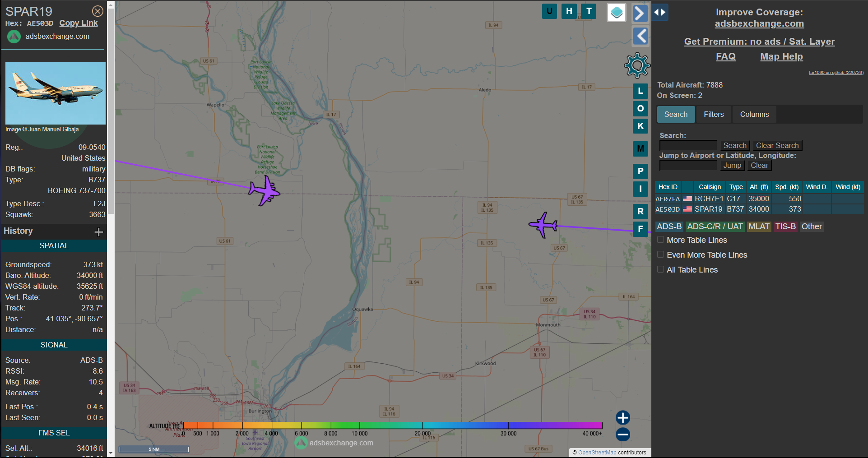Sort table by Hex ID column
Image resolution: width=868 pixels, height=458 pixels.
[x=668, y=187]
